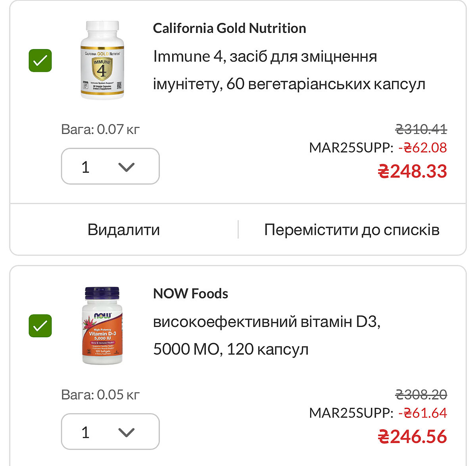Viewport: 476px width, 466px height.
Task: Click the -₴61.64 discount amount
Action: [423, 413]
